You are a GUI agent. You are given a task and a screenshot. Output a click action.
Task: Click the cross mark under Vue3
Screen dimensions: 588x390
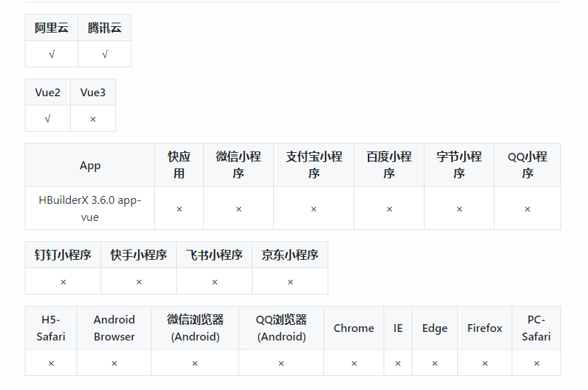pyautogui.click(x=93, y=119)
